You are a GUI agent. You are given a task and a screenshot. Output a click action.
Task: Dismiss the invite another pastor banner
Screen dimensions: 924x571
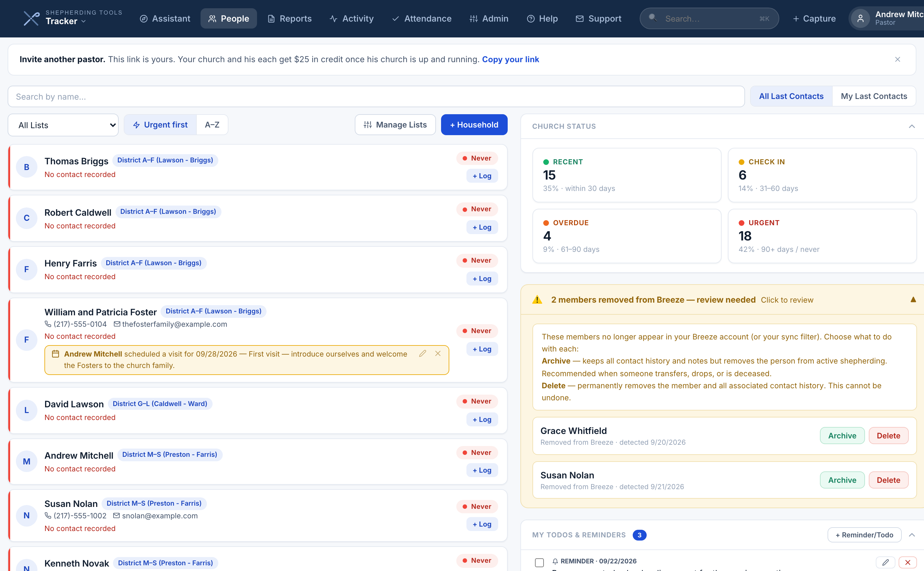tap(898, 59)
